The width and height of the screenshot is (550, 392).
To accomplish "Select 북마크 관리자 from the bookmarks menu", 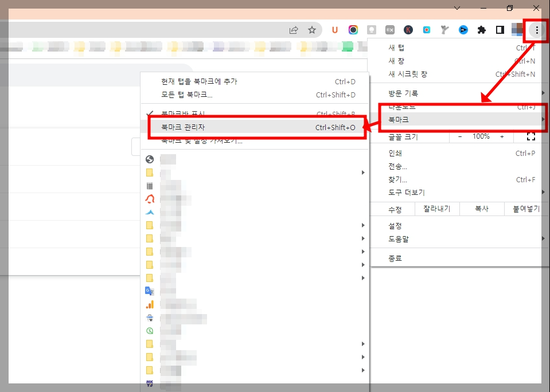I will pos(184,126).
